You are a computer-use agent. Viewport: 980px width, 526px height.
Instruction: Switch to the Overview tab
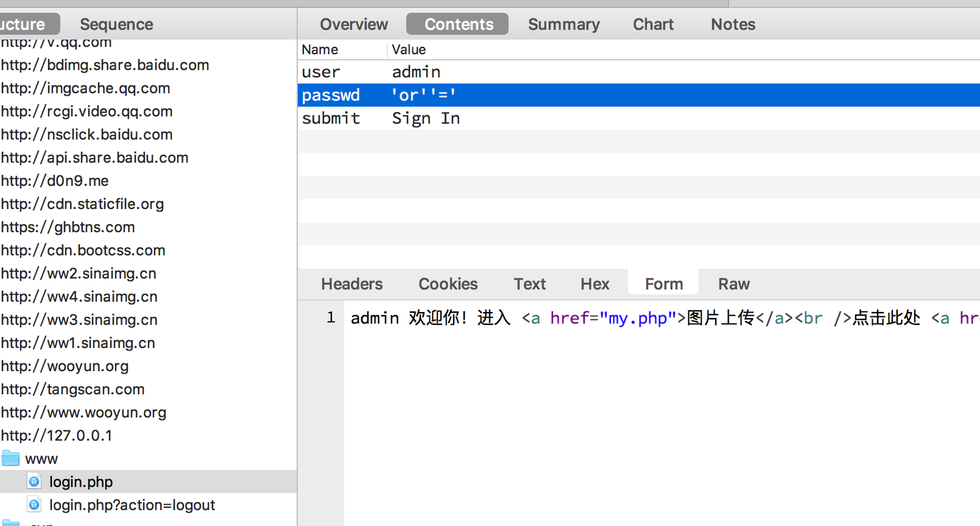tap(354, 24)
